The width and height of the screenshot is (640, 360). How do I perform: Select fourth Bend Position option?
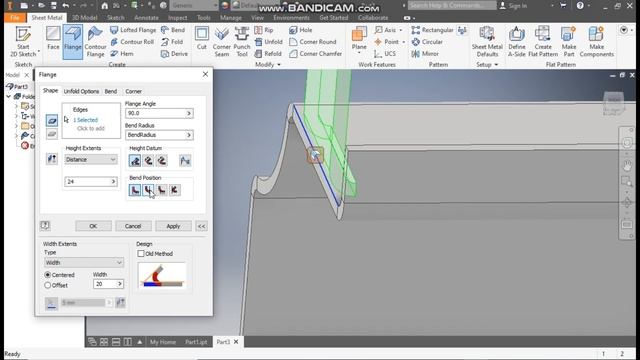pos(175,190)
